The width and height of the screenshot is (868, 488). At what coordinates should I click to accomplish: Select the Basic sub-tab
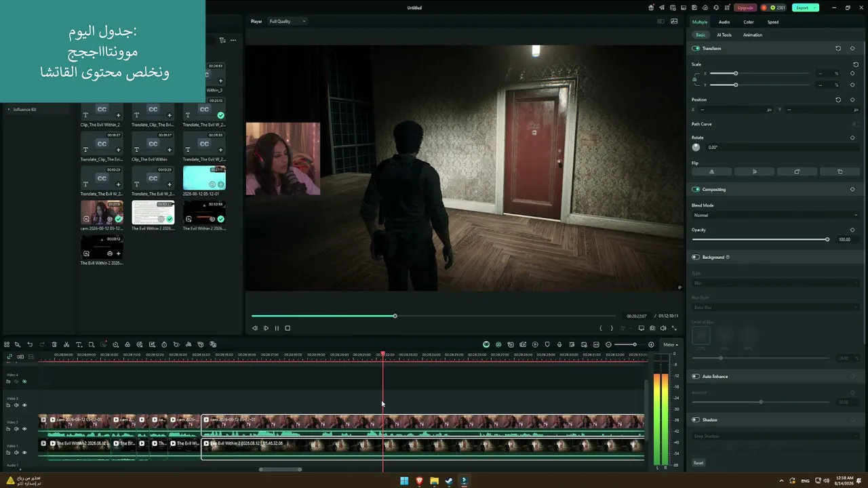tap(701, 35)
